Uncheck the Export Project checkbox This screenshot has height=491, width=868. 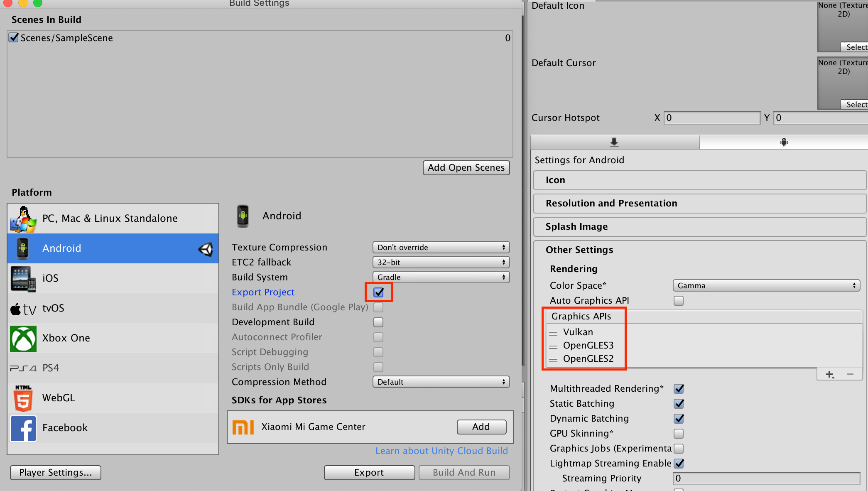[x=378, y=292]
